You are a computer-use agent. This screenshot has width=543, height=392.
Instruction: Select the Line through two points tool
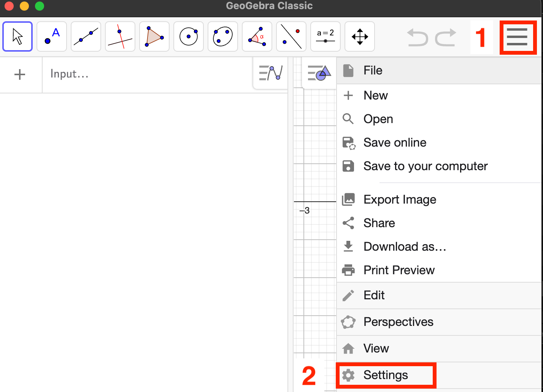86,36
